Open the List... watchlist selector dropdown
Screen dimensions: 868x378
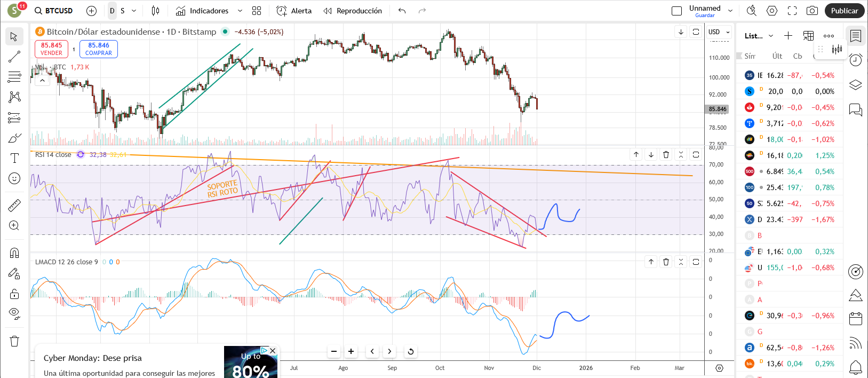(759, 36)
